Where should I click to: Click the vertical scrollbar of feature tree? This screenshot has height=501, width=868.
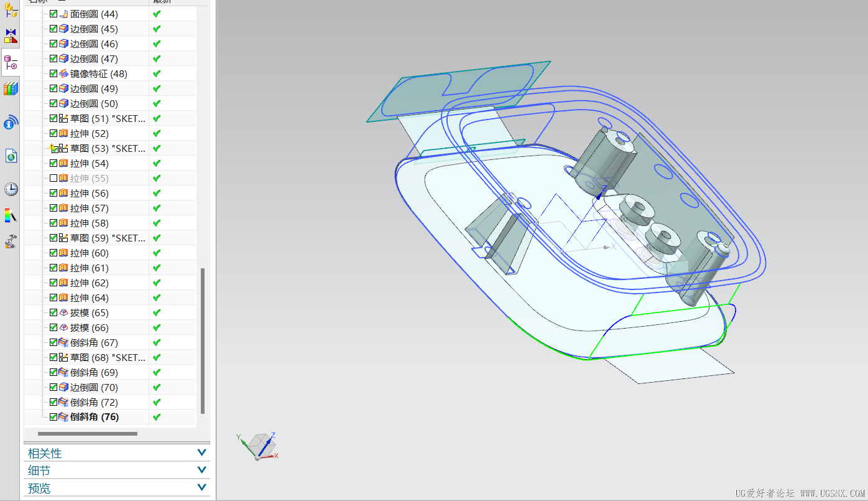203,340
